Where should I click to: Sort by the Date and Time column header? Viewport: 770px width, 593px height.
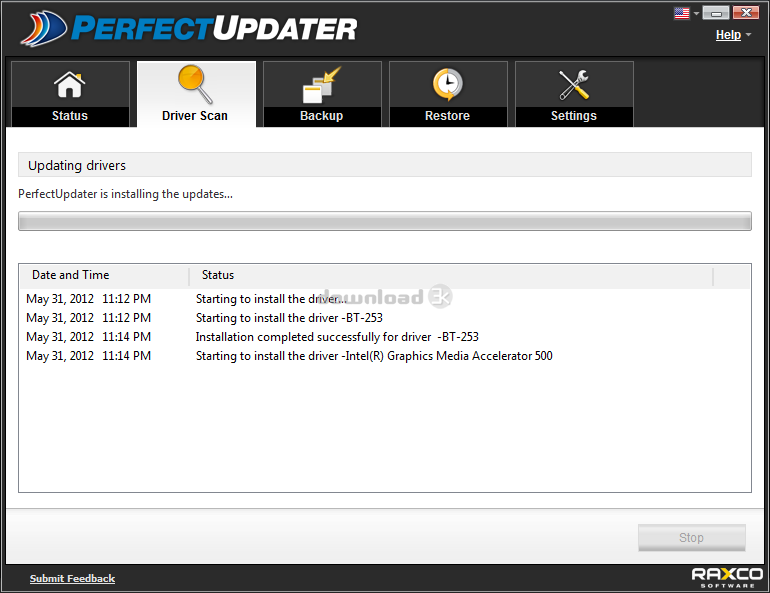[x=104, y=275]
